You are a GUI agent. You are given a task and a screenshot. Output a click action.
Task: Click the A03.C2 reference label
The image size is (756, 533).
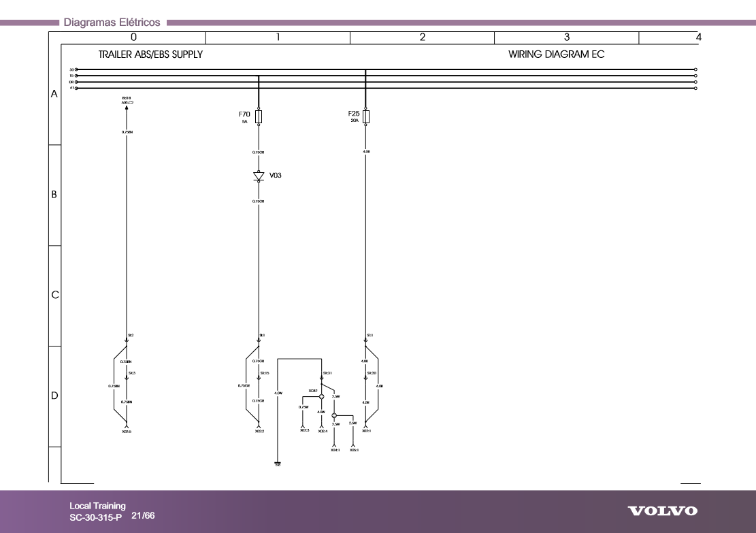(127, 103)
